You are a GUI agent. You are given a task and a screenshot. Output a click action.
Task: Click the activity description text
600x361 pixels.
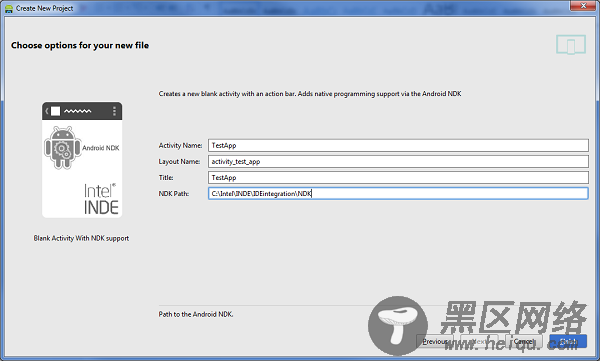click(x=310, y=94)
